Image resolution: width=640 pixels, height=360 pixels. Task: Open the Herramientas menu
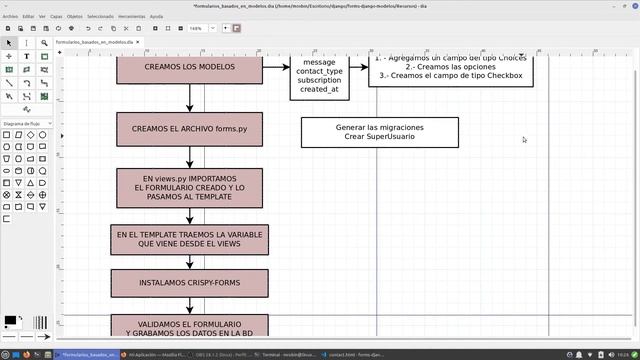pyautogui.click(x=131, y=17)
